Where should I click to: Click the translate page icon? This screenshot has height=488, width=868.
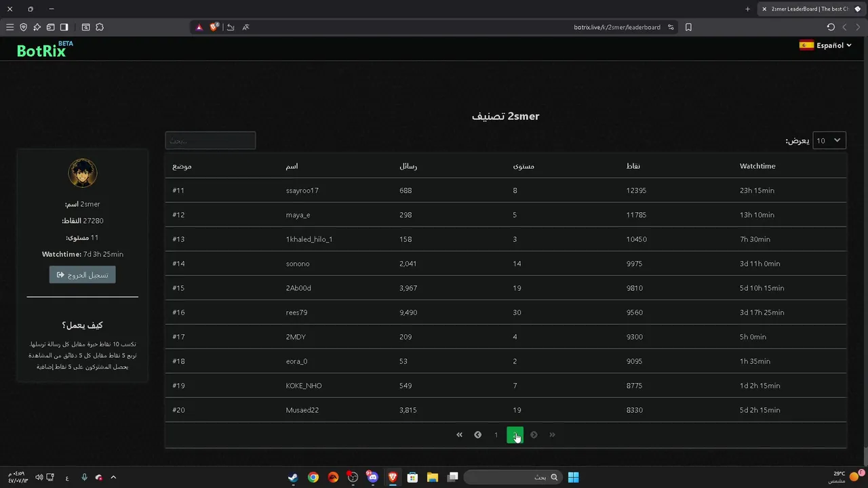245,27
